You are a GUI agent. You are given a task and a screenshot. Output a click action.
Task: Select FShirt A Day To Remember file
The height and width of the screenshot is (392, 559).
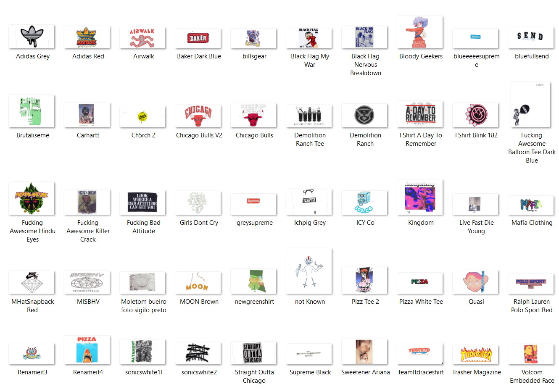click(x=420, y=114)
